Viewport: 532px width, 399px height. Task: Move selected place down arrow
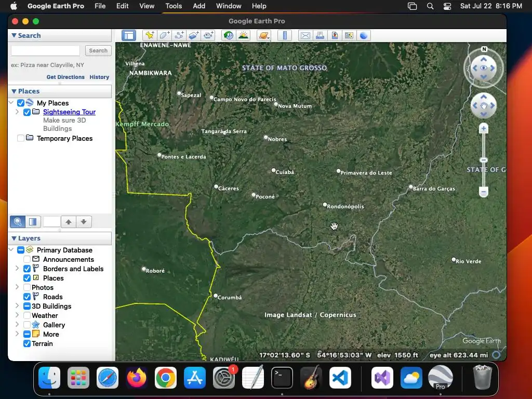pos(84,222)
